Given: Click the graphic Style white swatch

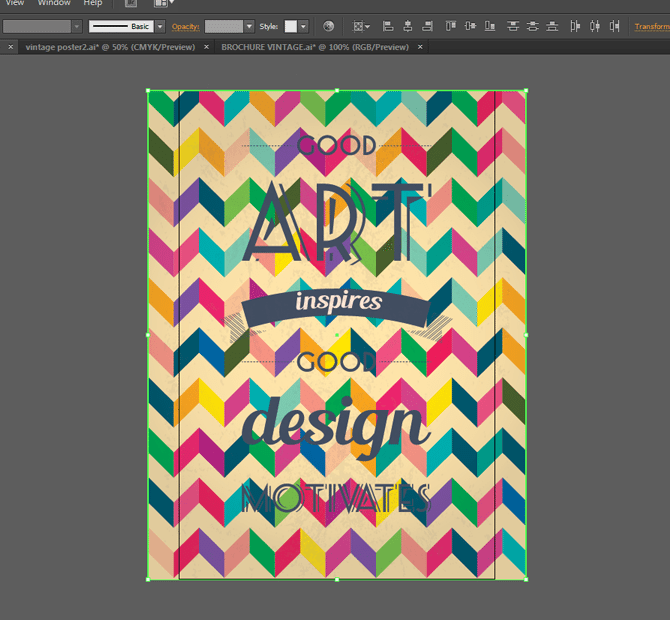Looking at the screenshot, I should [291, 26].
